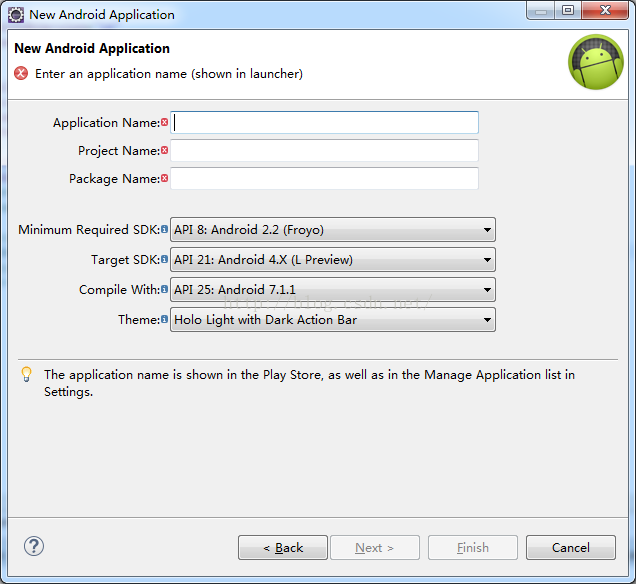Viewport: 636px width, 584px height.
Task: Click the Next button
Action: [375, 548]
